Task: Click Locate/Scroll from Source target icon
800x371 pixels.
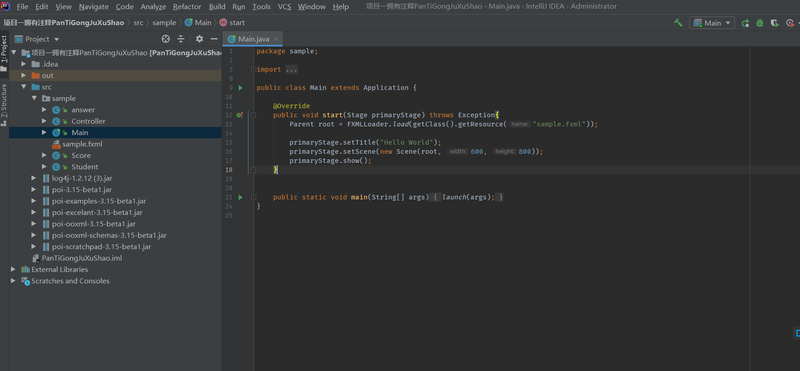Action: tap(165, 39)
